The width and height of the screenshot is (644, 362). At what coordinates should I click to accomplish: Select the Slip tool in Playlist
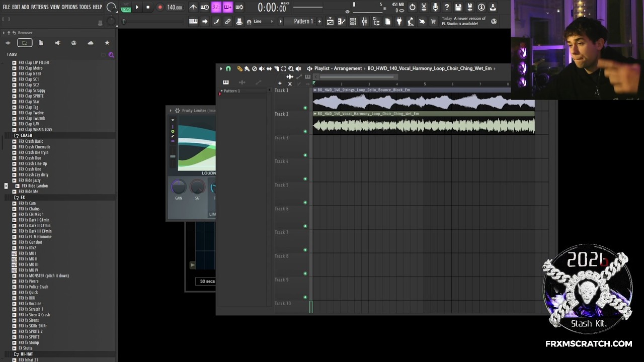pyautogui.click(x=269, y=68)
